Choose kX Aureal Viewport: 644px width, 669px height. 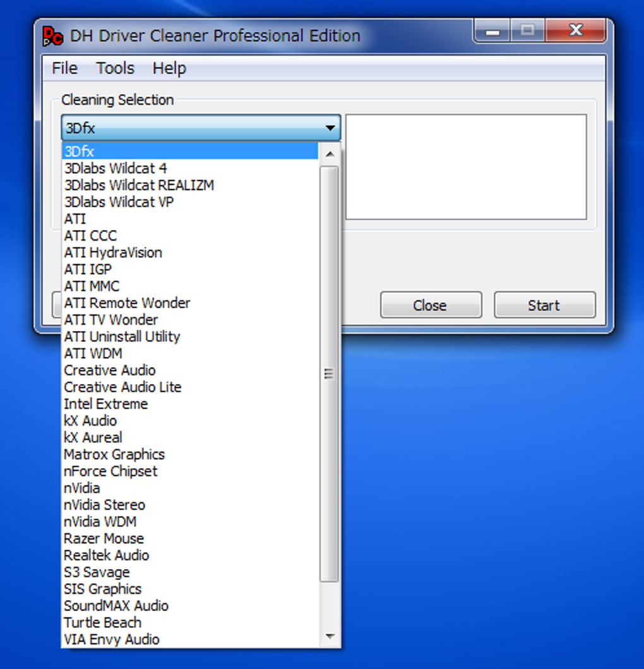click(x=190, y=437)
